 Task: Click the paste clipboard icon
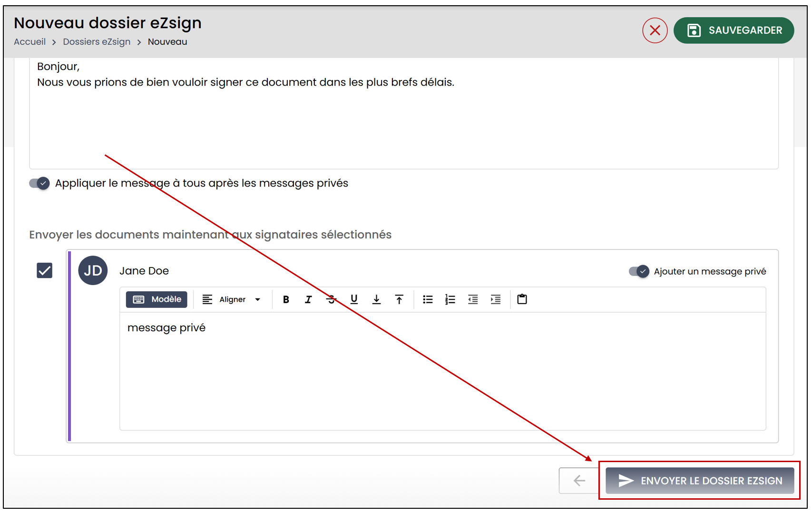point(522,299)
